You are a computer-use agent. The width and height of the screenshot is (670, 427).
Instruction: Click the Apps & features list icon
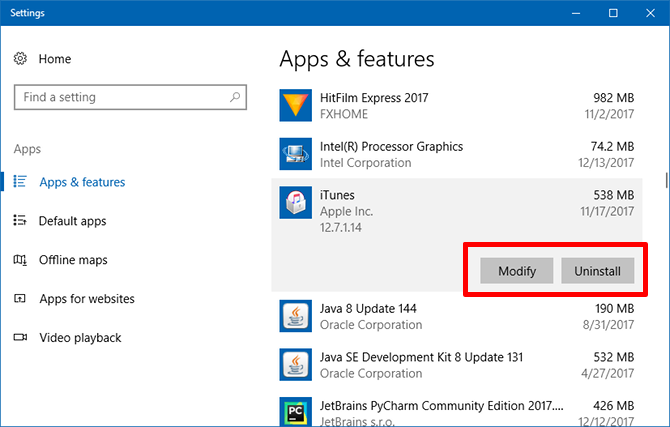tap(20, 182)
